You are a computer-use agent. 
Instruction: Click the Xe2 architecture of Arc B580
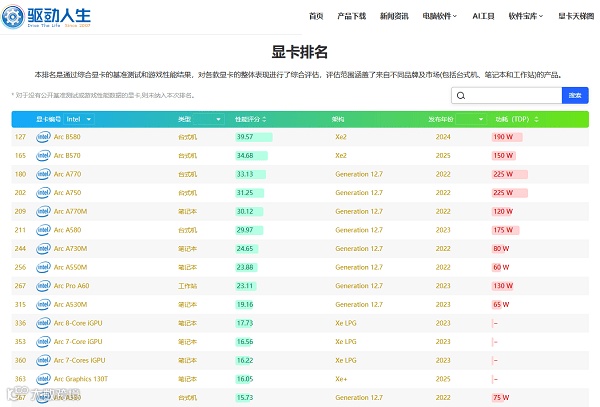[341, 137]
